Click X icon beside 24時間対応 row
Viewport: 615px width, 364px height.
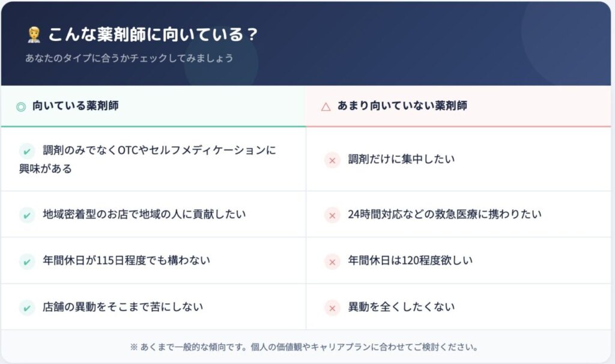coord(332,214)
